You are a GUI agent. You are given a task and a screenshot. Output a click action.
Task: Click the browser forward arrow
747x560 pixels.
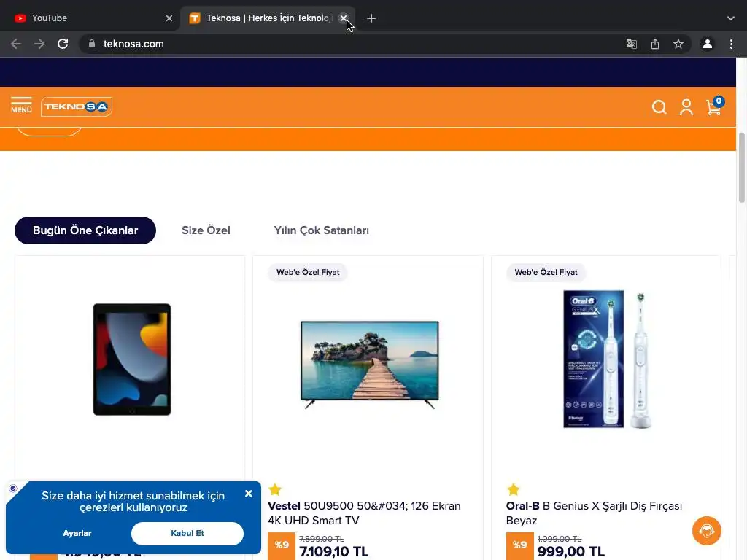click(x=39, y=44)
